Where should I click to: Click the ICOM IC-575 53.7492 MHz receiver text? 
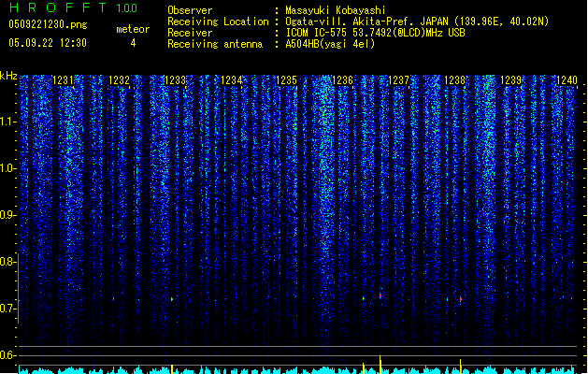pos(375,33)
